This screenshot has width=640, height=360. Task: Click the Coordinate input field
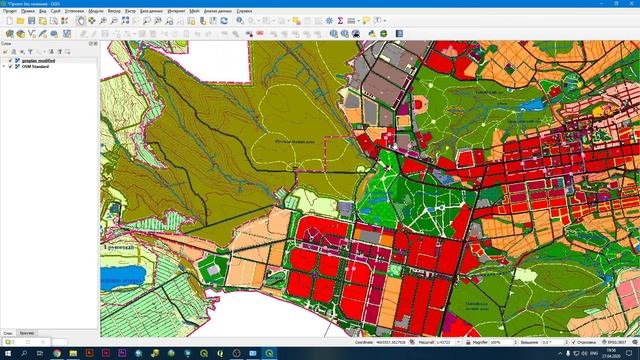391,342
